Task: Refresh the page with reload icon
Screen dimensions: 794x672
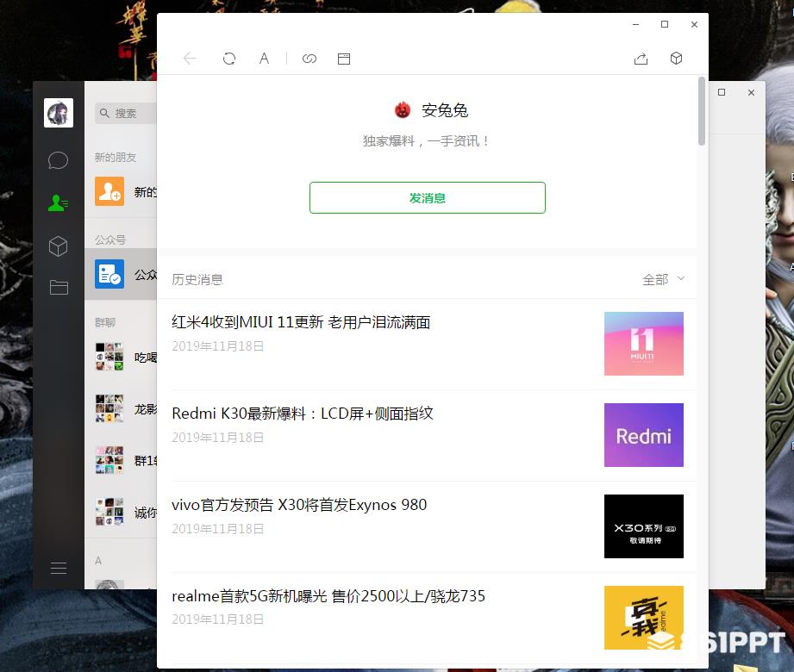Action: tap(228, 59)
